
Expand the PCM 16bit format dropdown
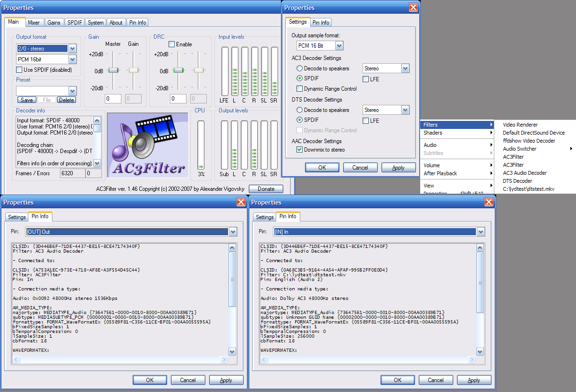coord(72,60)
